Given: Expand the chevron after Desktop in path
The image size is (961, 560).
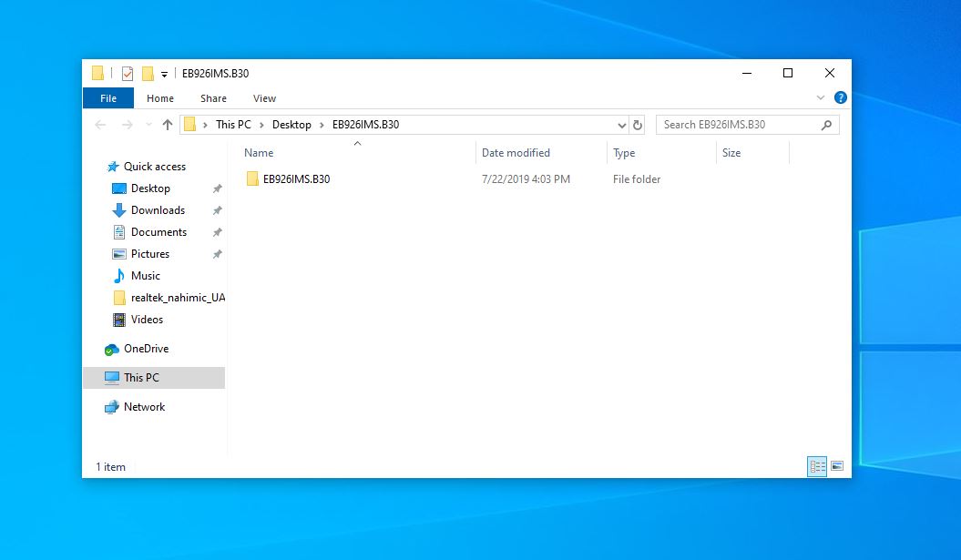Looking at the screenshot, I should (322, 125).
